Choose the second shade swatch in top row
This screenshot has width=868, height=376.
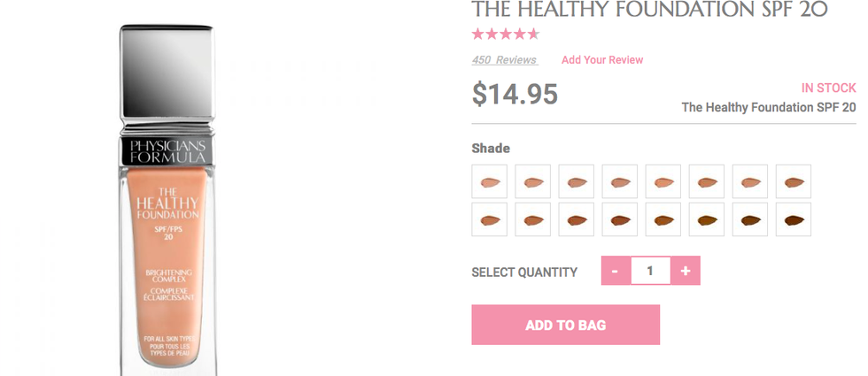[x=533, y=181]
